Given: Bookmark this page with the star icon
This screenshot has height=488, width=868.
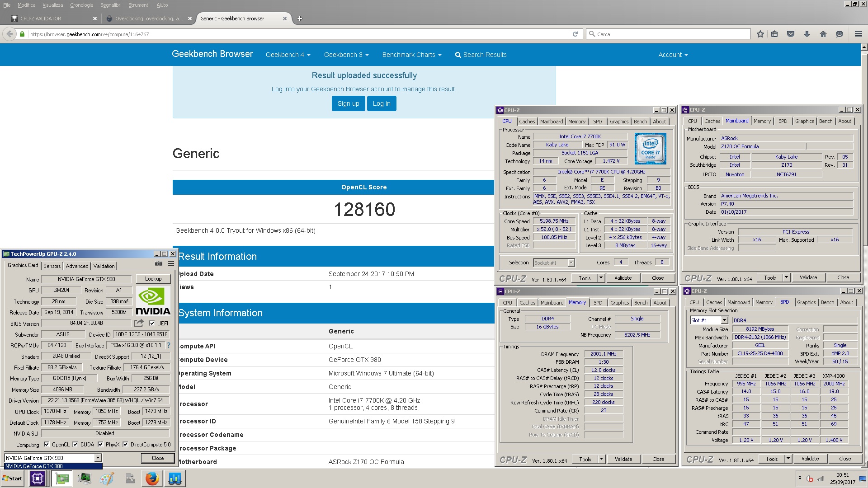Looking at the screenshot, I should click(x=760, y=34).
